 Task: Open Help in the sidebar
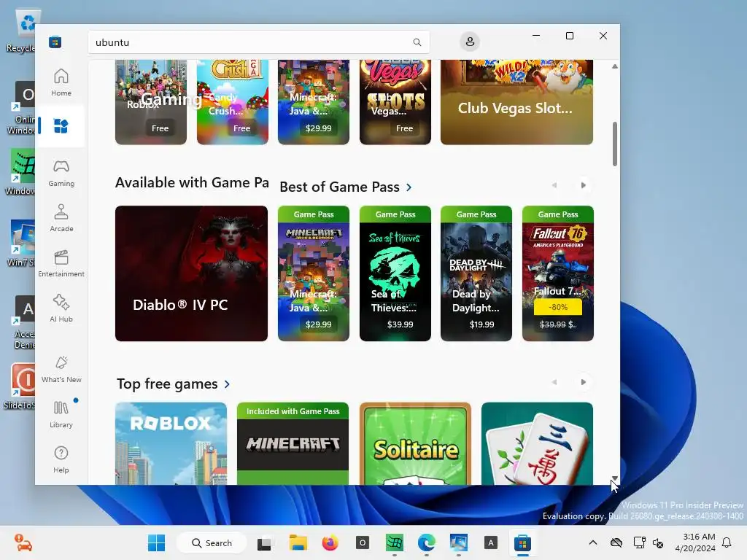coord(61,459)
